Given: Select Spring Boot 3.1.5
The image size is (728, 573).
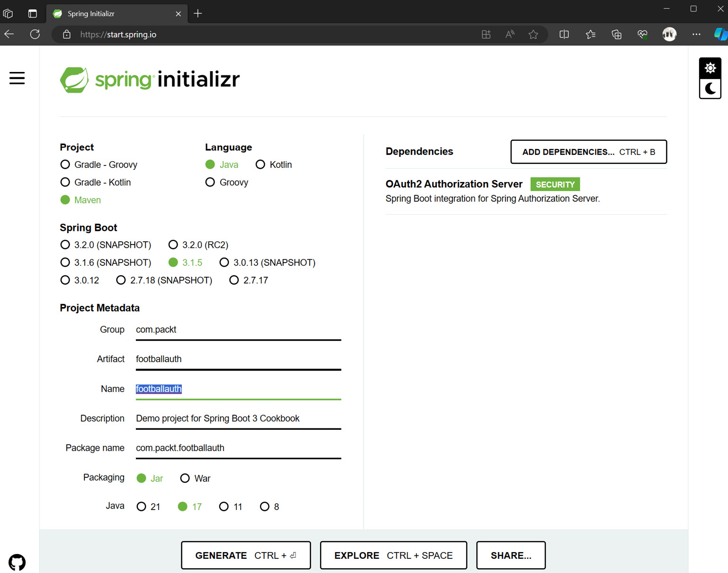Looking at the screenshot, I should coord(185,263).
